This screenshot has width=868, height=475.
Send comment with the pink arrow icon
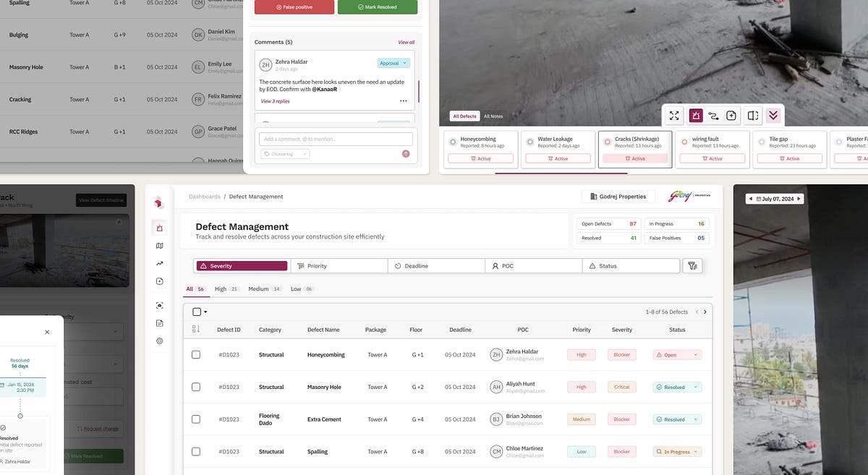[x=406, y=154]
